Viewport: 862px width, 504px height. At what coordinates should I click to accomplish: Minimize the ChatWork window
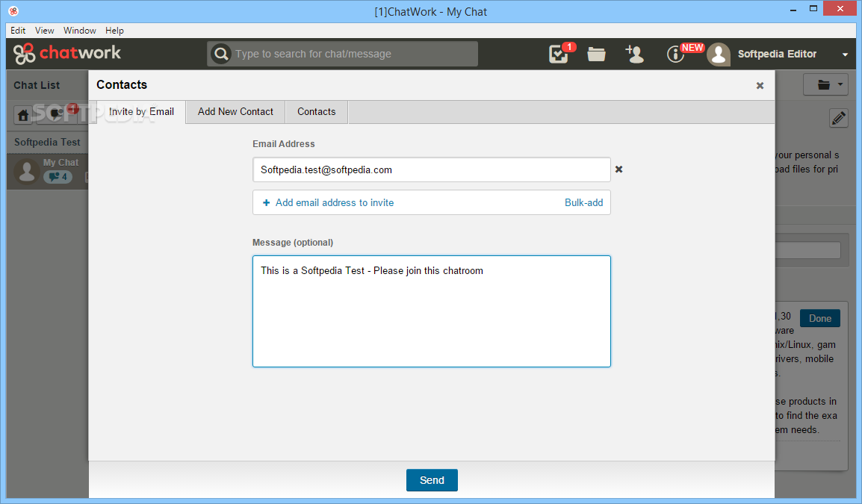[793, 10]
